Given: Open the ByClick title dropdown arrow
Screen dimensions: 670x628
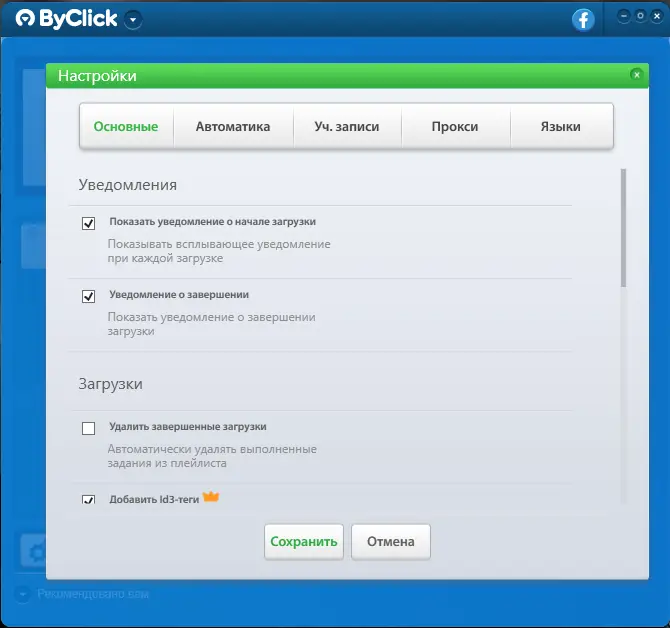Looking at the screenshot, I should (x=133, y=20).
